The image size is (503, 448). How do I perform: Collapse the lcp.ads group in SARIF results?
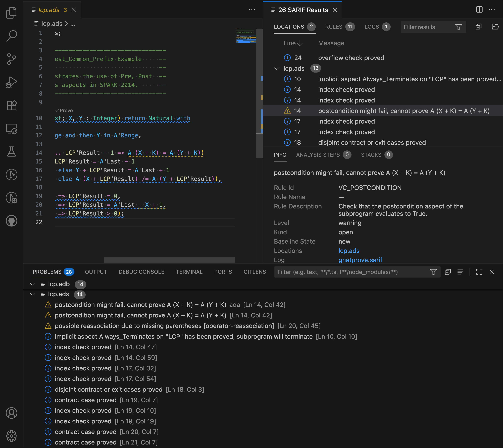(x=277, y=68)
